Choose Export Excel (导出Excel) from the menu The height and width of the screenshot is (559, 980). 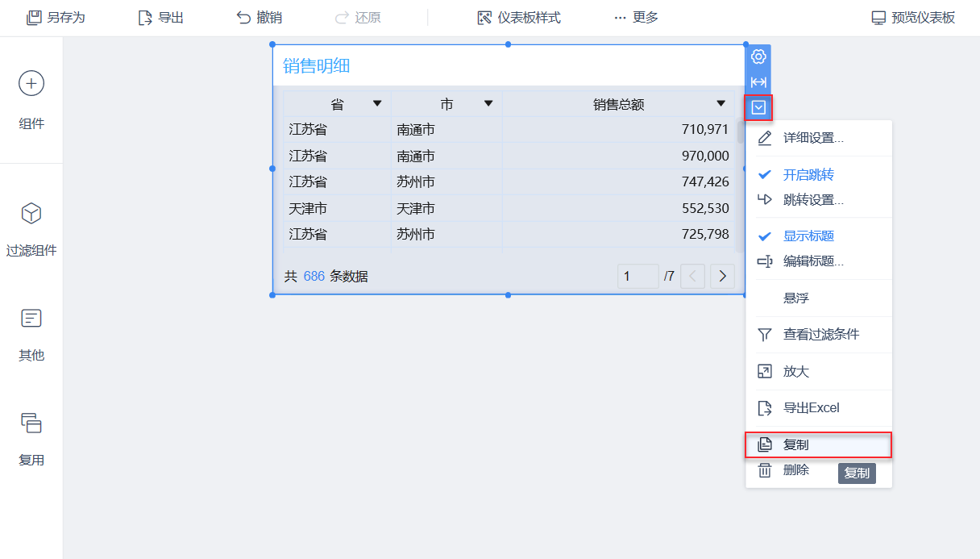pos(819,407)
